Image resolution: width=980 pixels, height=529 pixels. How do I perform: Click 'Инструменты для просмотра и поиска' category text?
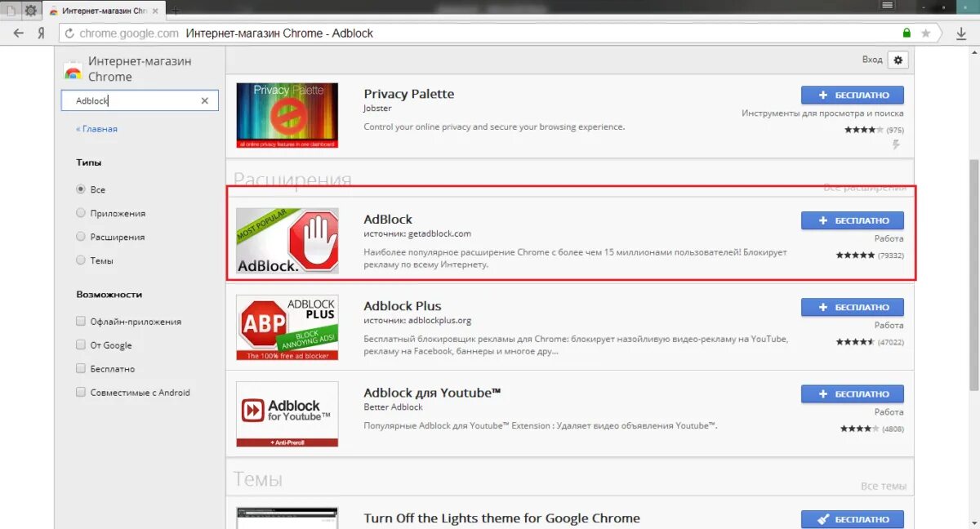coord(822,113)
